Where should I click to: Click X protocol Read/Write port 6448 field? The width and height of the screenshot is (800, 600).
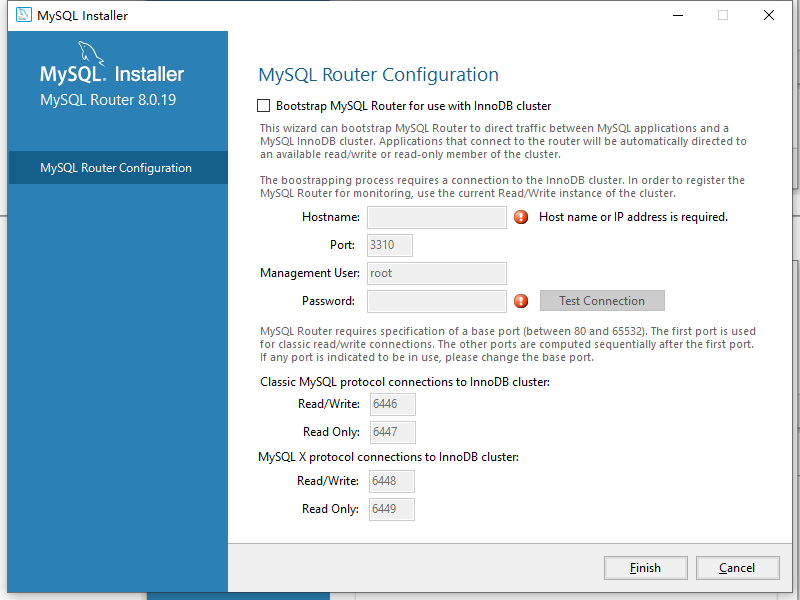[391, 481]
